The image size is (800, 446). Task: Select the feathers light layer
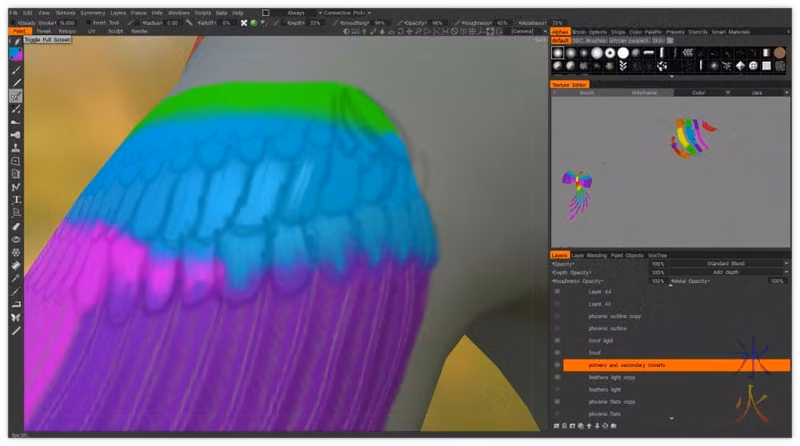click(677, 390)
